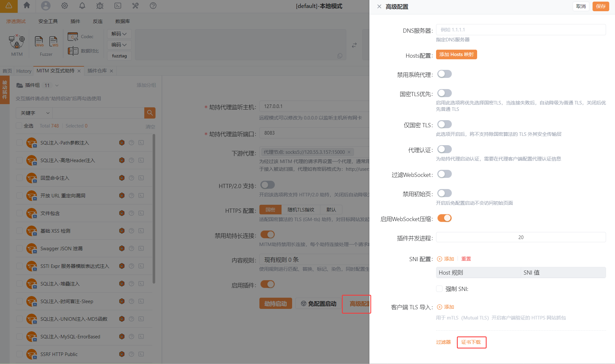Click the home icon in top bar
Image resolution: width=615 pixels, height=364 pixels.
pos(27,5)
